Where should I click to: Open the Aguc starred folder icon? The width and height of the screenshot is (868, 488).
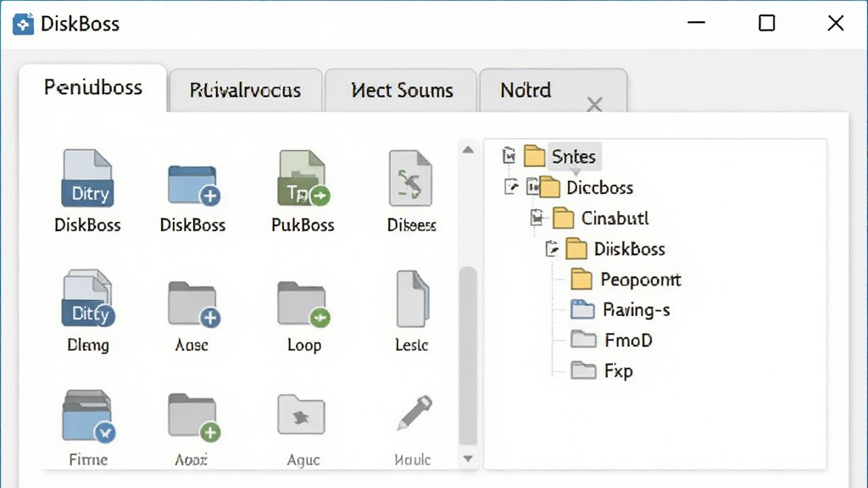coord(301,414)
